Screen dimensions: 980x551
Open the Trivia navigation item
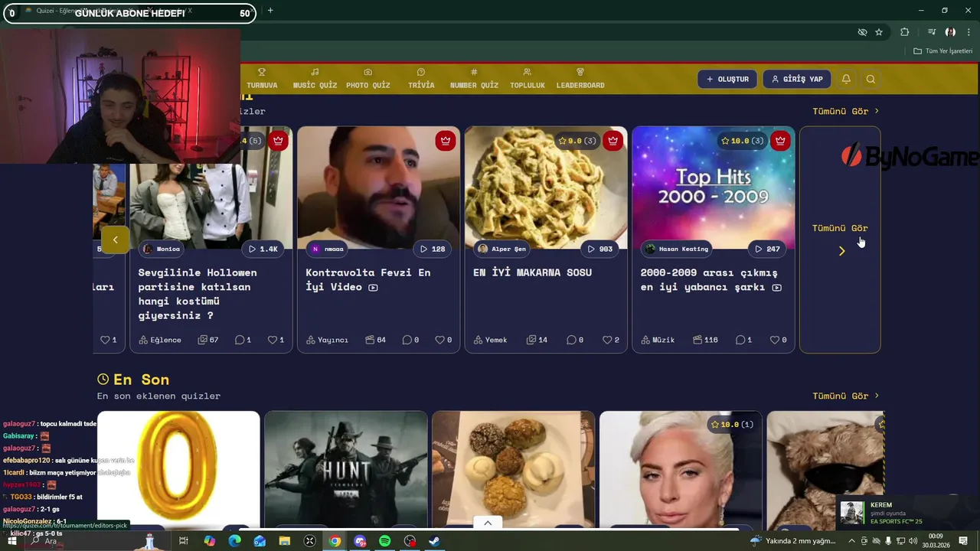pyautogui.click(x=421, y=79)
